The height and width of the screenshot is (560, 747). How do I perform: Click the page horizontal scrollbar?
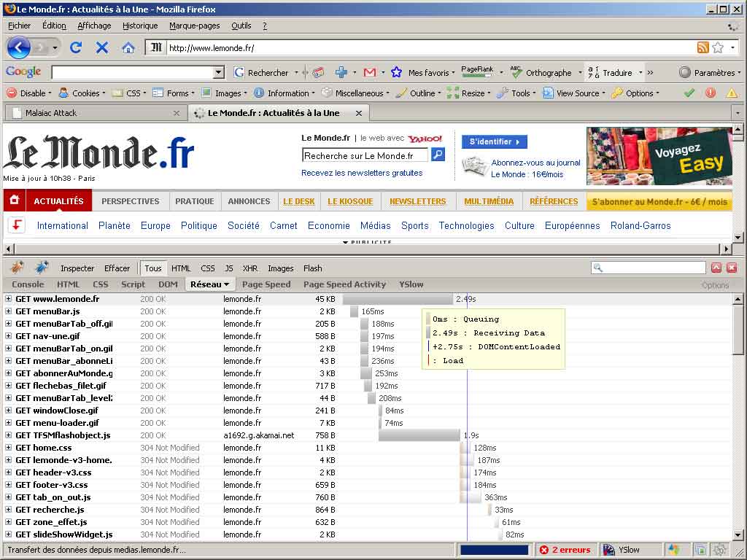367,249
